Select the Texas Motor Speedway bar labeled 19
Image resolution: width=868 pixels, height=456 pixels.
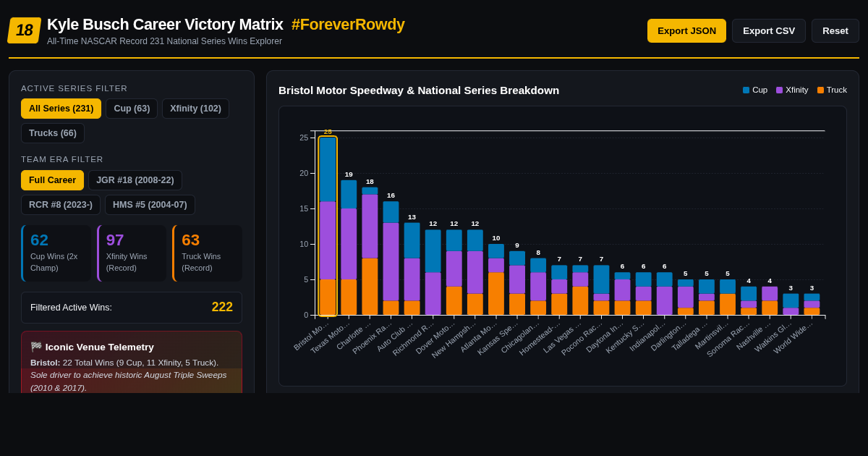[x=349, y=248]
